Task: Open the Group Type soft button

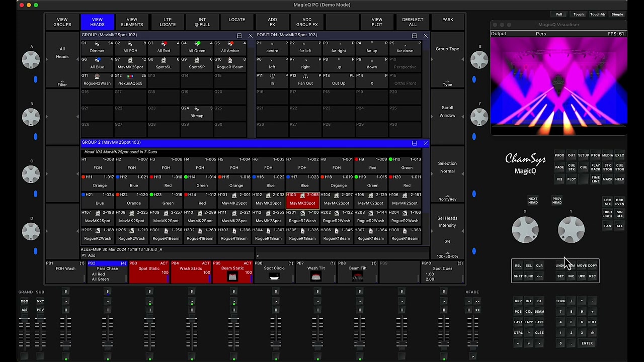Action: pos(447,49)
